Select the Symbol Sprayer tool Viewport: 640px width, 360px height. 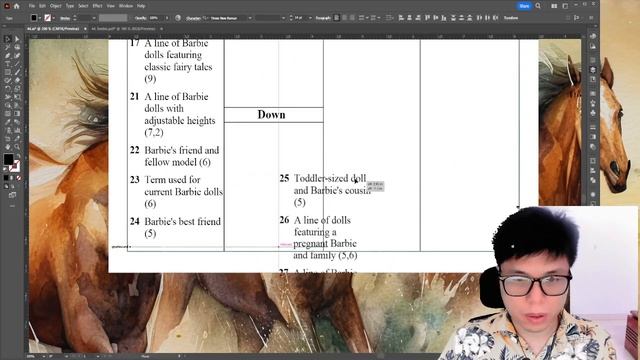click(7, 130)
